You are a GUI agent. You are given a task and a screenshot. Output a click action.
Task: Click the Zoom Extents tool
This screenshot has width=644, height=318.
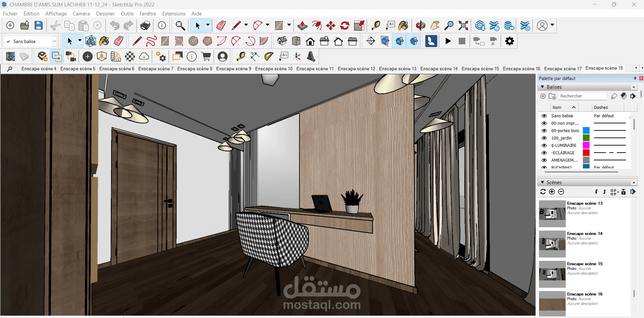463,26
